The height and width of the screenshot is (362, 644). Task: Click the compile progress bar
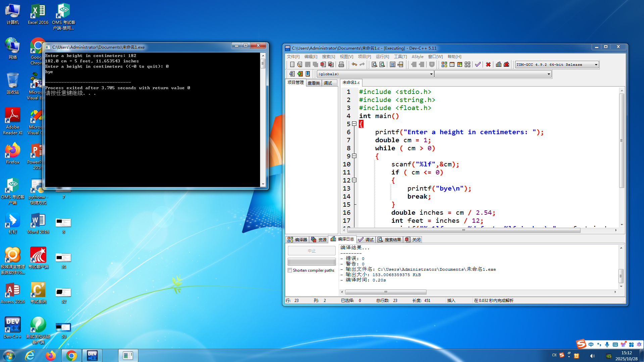(x=312, y=262)
